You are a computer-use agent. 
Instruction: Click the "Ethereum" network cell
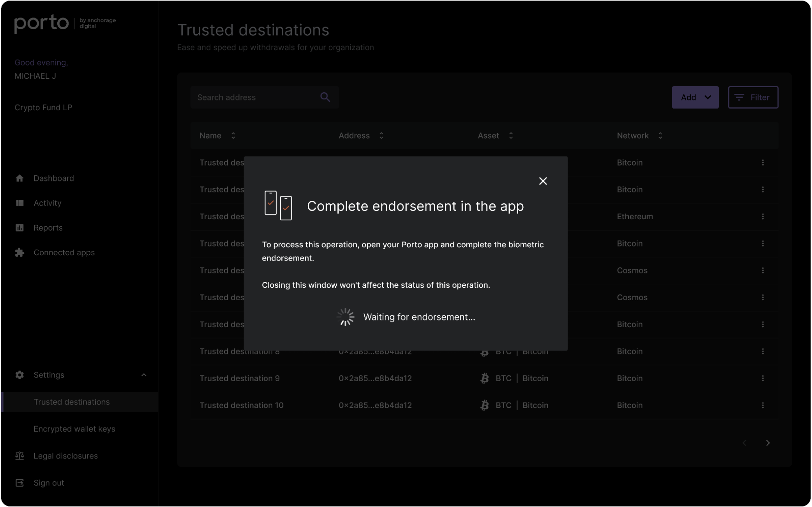[635, 217]
